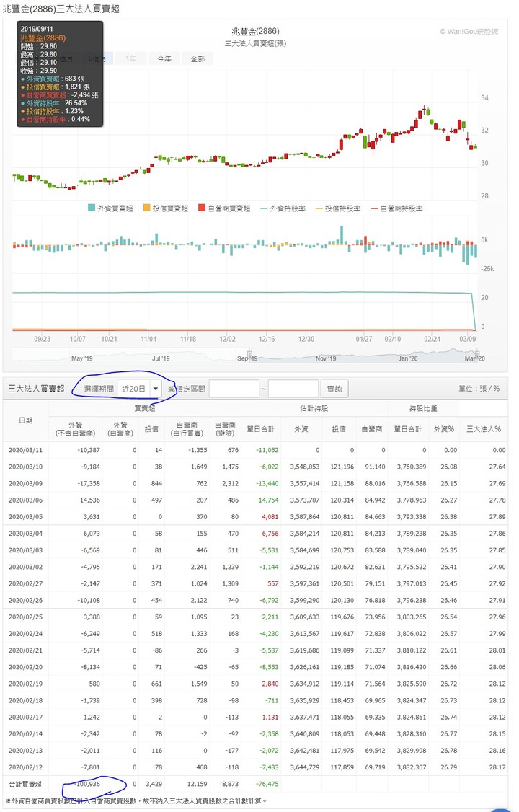Screen dimensions: 519x812
Task: Click the 三大法人% column header
Action: [483, 429]
